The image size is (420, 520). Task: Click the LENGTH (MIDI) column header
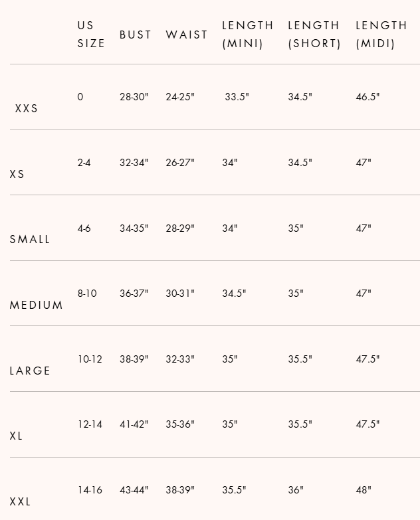coord(381,35)
